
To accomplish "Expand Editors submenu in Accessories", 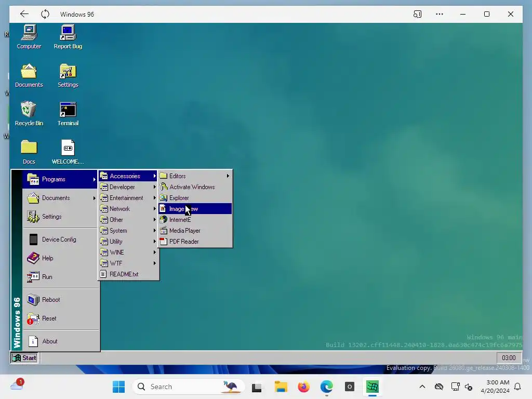I will [195, 176].
